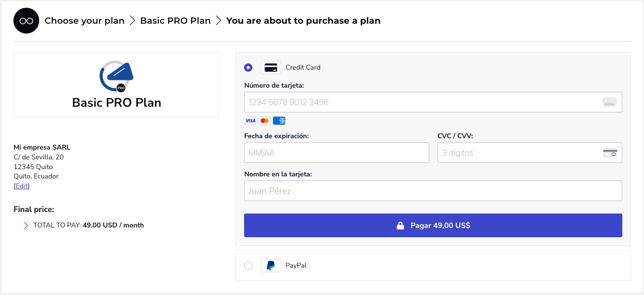Click the PayPal logo icon

point(271,266)
